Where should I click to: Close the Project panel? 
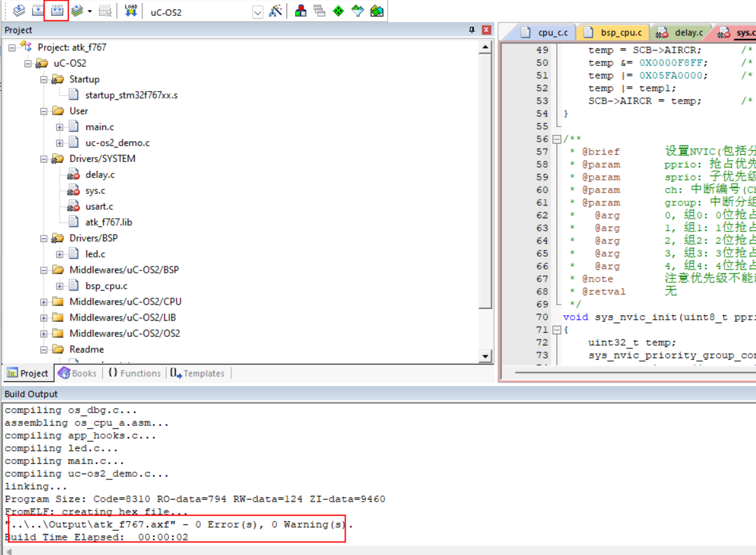pos(486,30)
